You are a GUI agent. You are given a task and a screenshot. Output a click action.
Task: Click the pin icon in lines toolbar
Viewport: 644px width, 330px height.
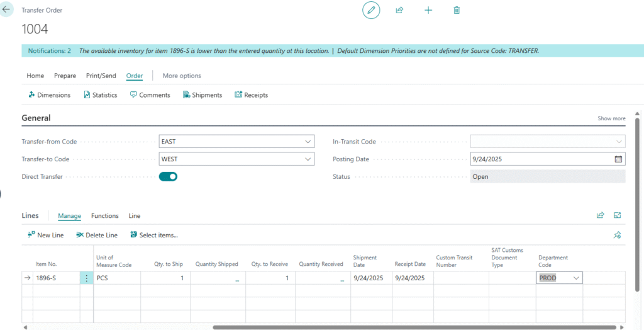tap(618, 235)
